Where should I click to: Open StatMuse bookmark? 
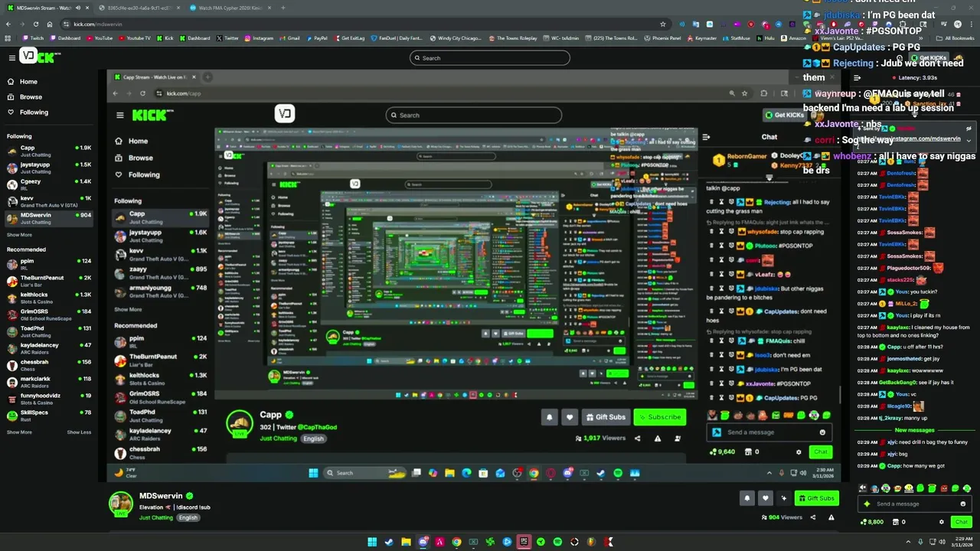737,37
